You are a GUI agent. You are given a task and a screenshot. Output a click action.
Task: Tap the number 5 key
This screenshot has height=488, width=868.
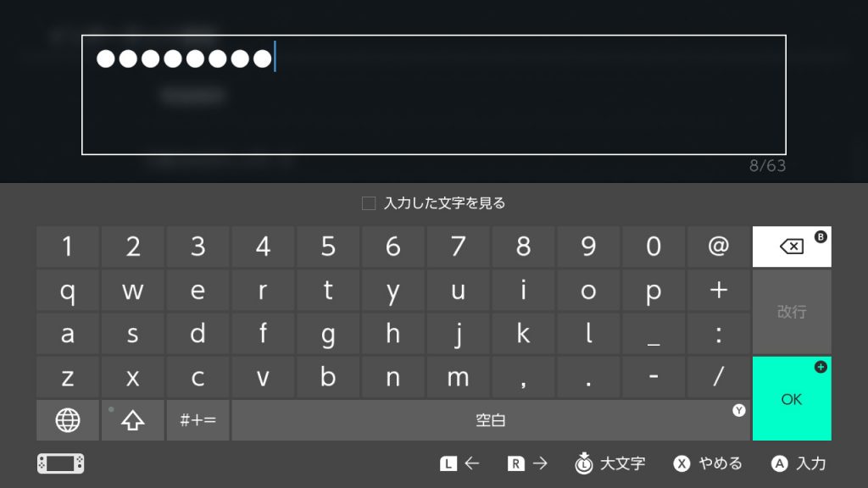tap(328, 247)
